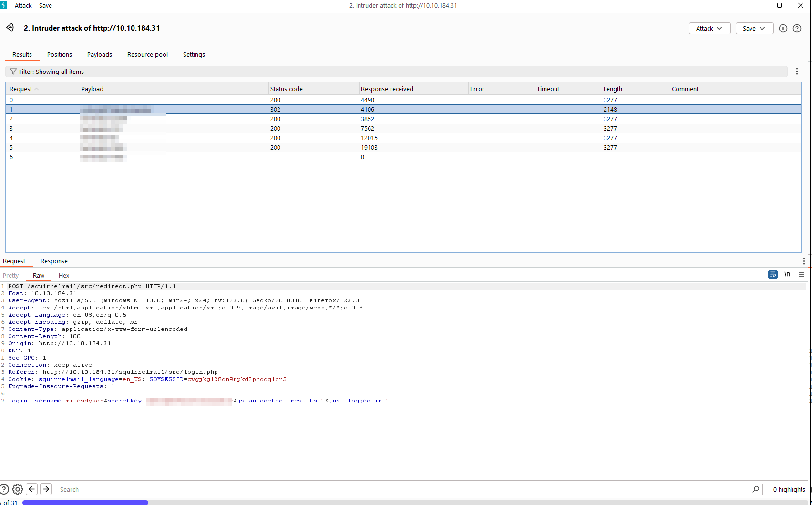
Task: Open the request viewer options kebab menu
Action: click(804, 261)
